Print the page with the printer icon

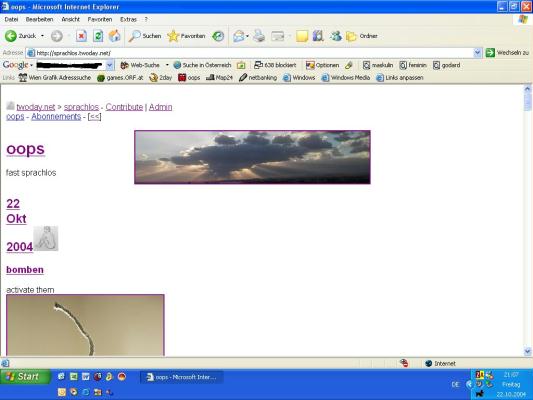(259, 36)
